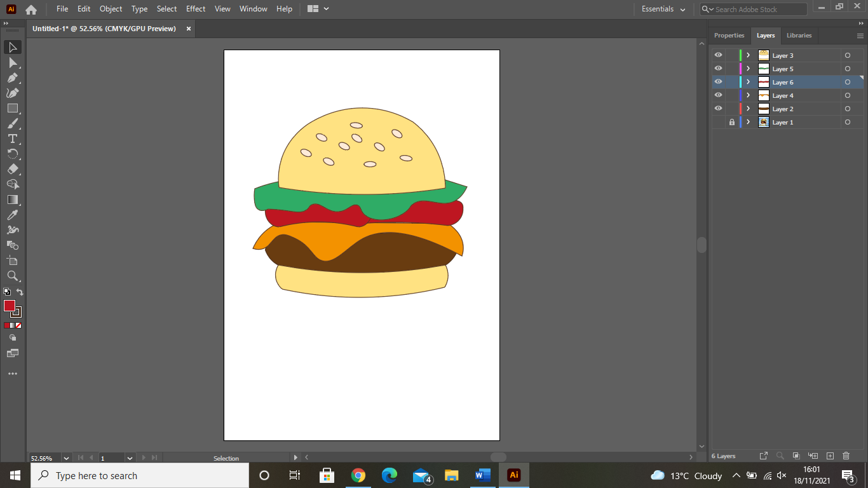Open Word from the taskbar
This screenshot has width=868, height=488.
483,475
